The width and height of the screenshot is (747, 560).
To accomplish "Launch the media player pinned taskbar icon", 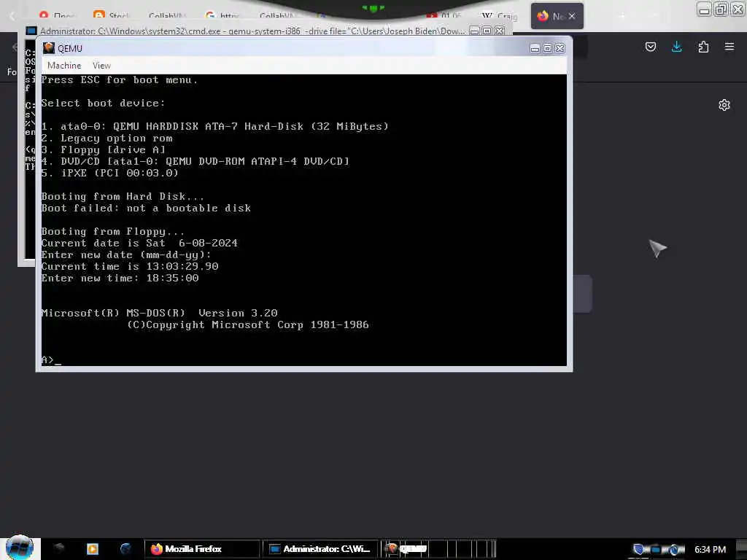I will coord(93,549).
